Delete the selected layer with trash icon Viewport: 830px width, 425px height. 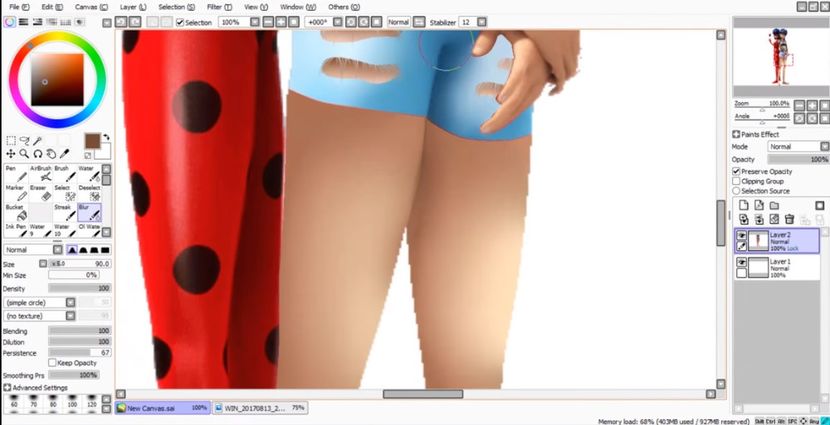click(x=789, y=219)
